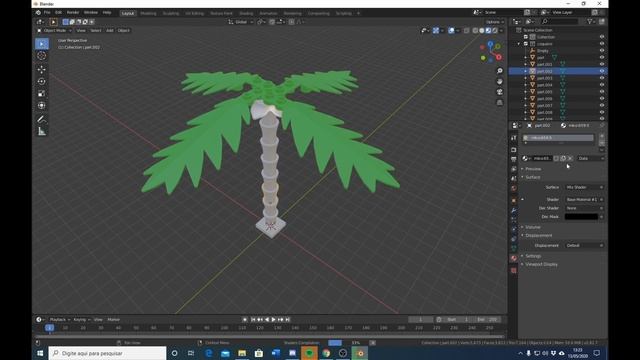
Task: Open Chrome from the taskbar
Action: point(326,353)
